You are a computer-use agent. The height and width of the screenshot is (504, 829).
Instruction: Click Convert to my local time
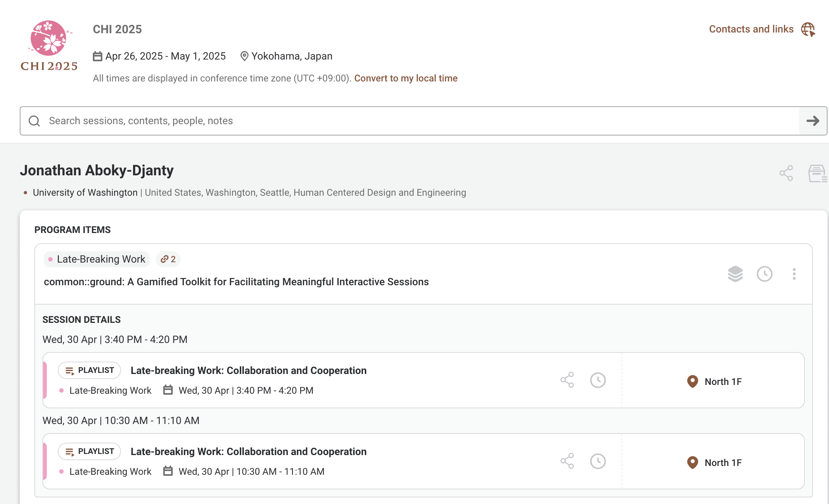406,78
